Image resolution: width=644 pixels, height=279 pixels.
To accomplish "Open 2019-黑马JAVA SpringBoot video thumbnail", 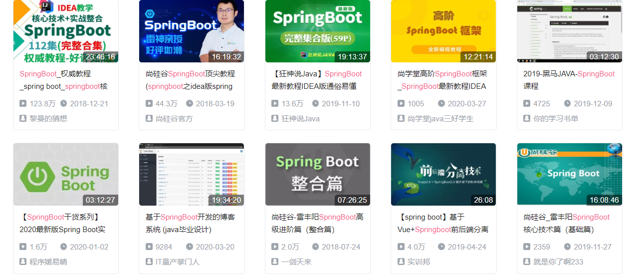I will tap(570, 31).
